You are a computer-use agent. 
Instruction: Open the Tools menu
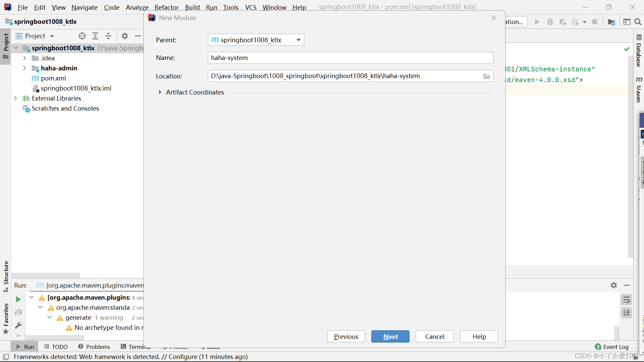231,7
